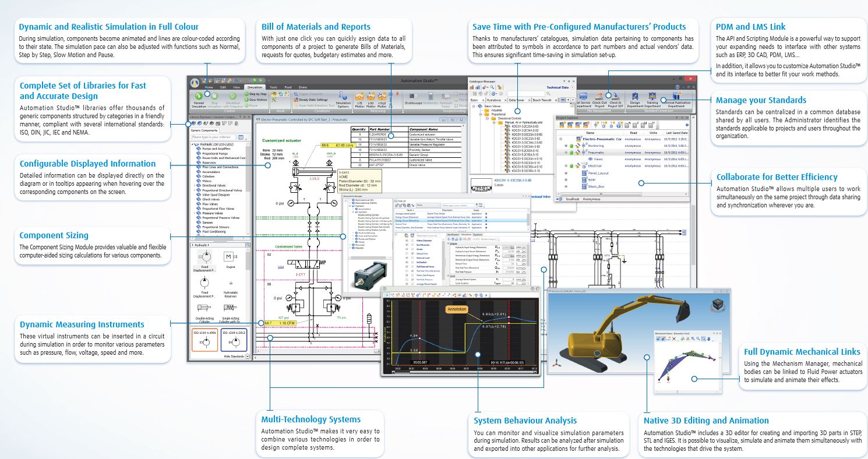Toggle the Piston Diameter checkbox
Image resolution: width=868 pixels, height=459 pixels.
(x=408, y=241)
